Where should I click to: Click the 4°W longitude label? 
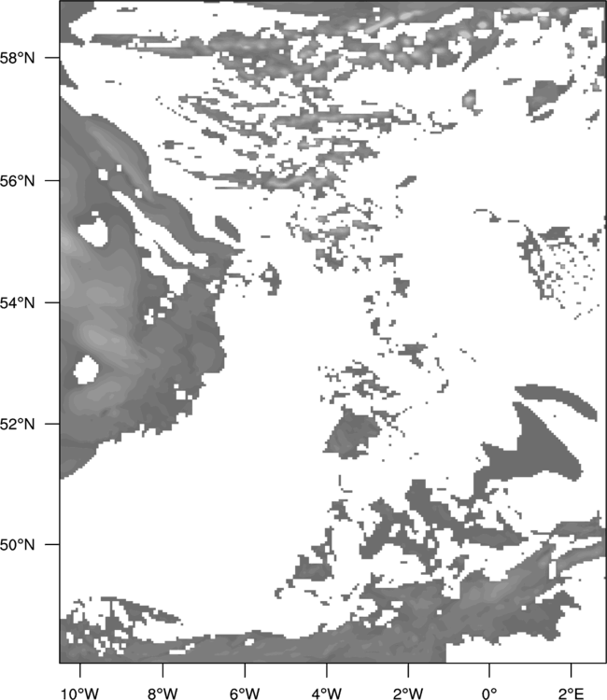tap(327, 693)
